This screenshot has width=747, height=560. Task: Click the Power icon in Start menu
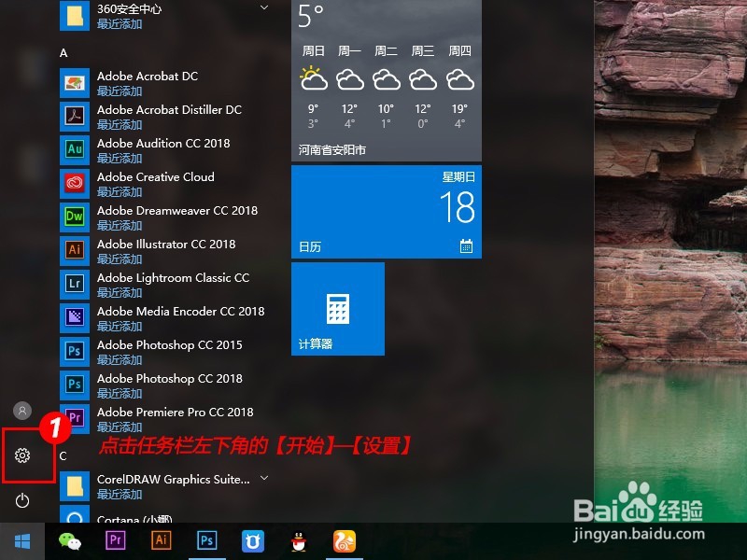22,500
